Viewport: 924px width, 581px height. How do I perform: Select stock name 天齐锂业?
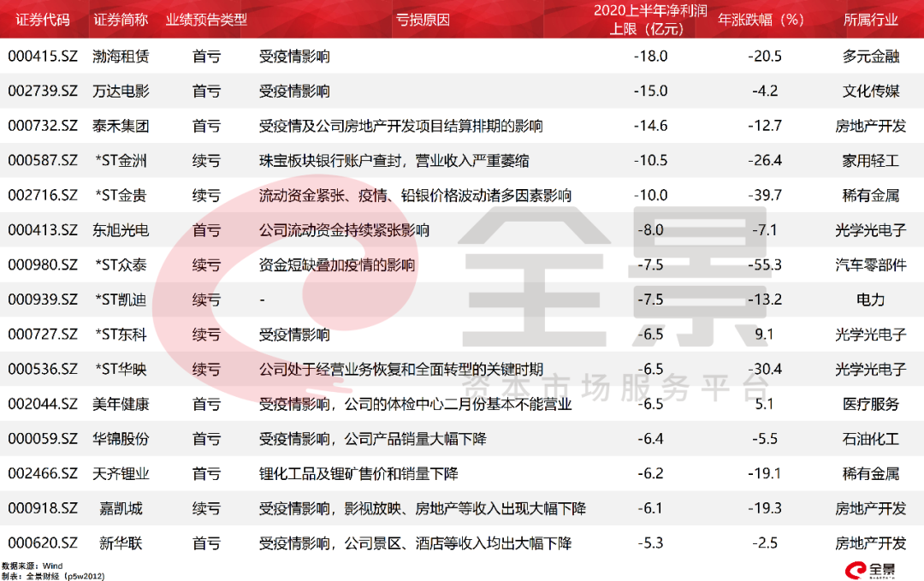(121, 474)
